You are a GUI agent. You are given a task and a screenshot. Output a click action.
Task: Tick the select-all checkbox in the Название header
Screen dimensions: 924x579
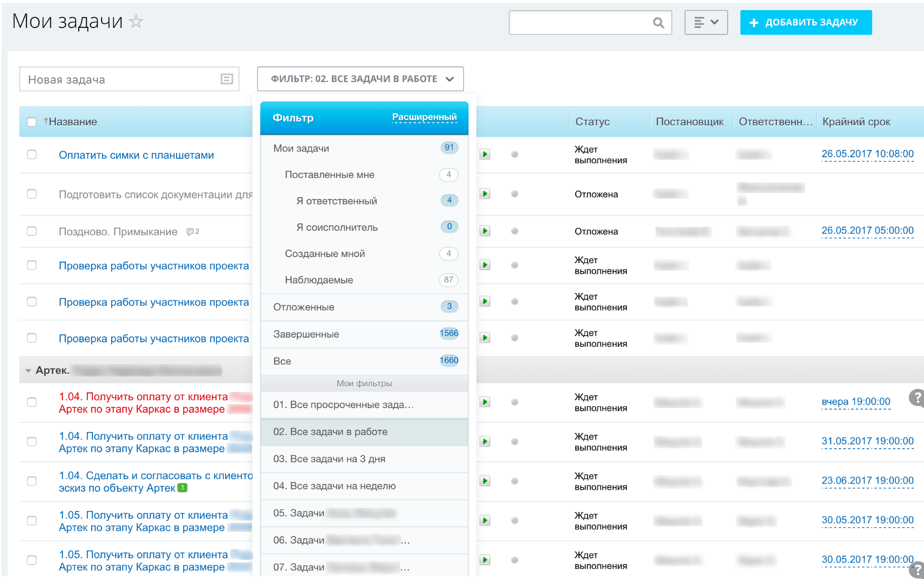coord(32,122)
